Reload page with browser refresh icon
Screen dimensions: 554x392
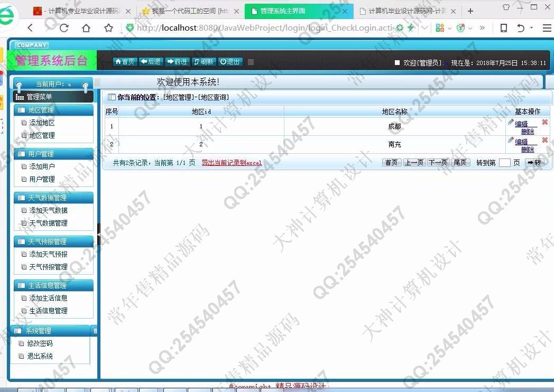coord(64,28)
